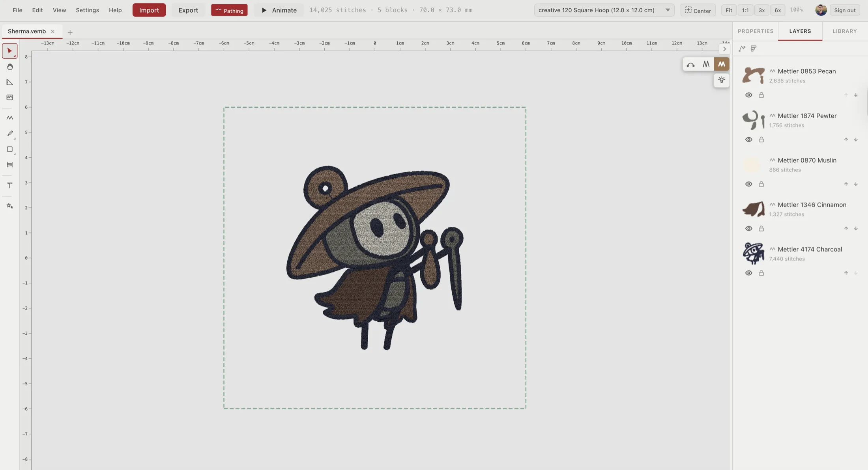This screenshot has height=470, width=868.
Task: Pick the pencil drawing tool
Action: [10, 133]
